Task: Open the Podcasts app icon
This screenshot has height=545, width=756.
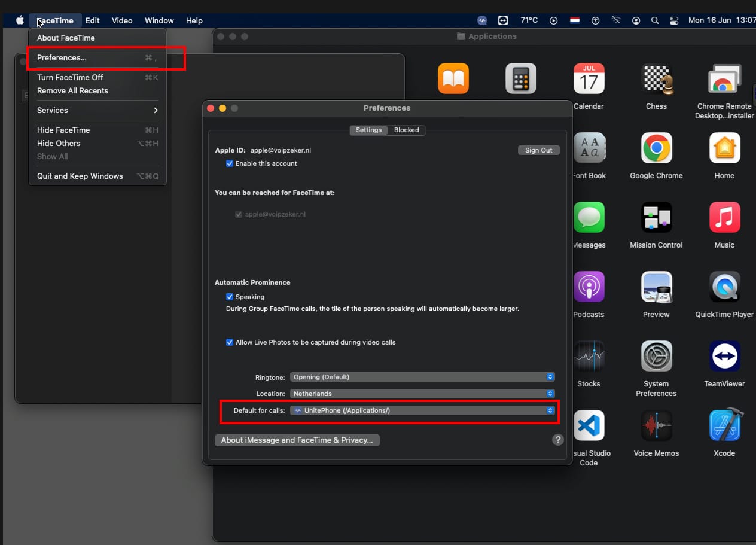Action: (x=589, y=287)
